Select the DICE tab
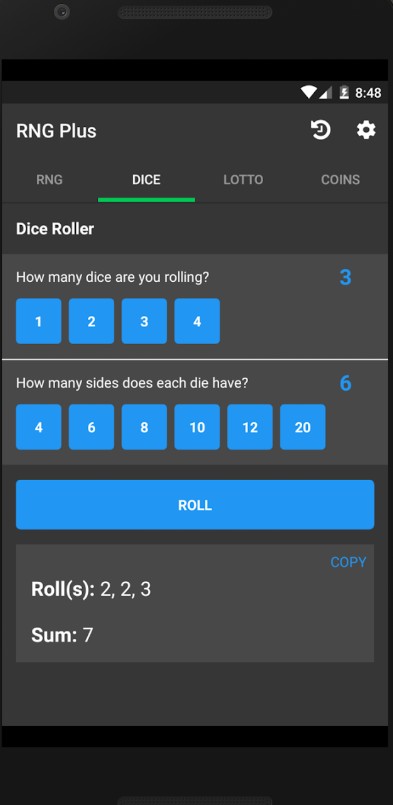 (146, 180)
